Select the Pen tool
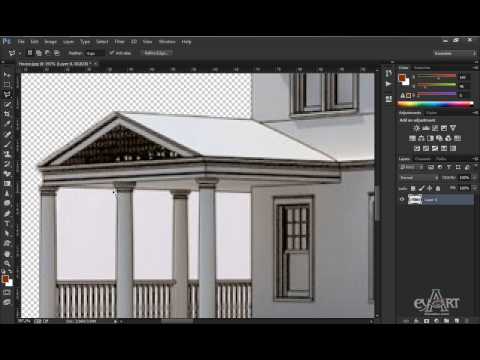 point(7,213)
